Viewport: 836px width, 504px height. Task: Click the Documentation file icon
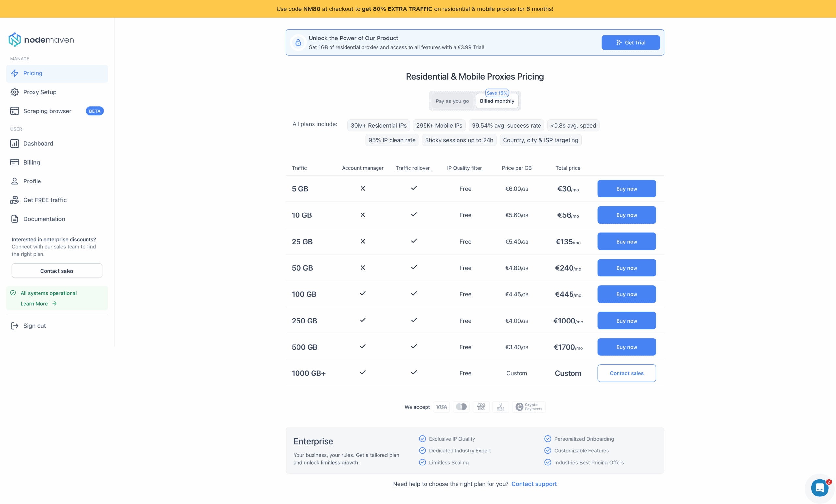click(15, 219)
